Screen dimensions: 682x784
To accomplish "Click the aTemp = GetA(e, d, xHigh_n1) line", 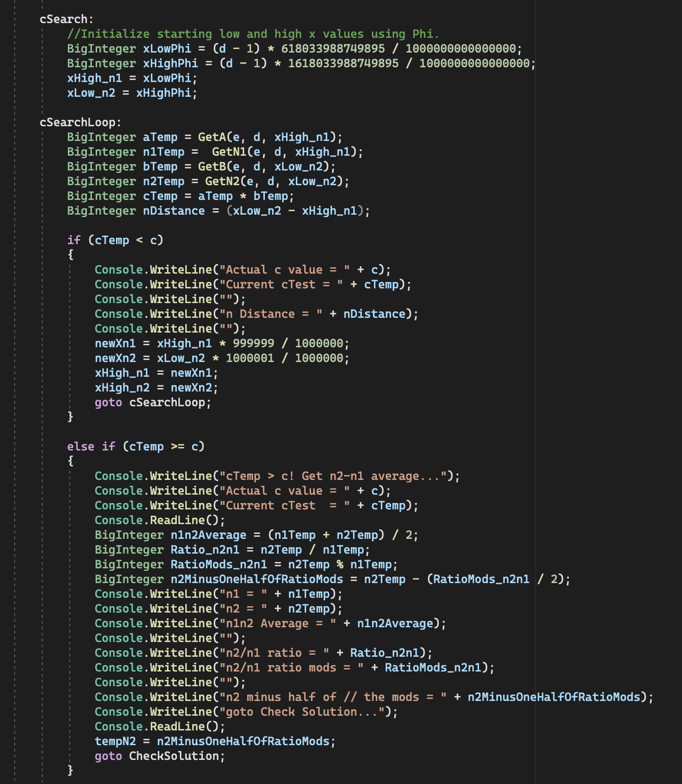I will 205,137.
